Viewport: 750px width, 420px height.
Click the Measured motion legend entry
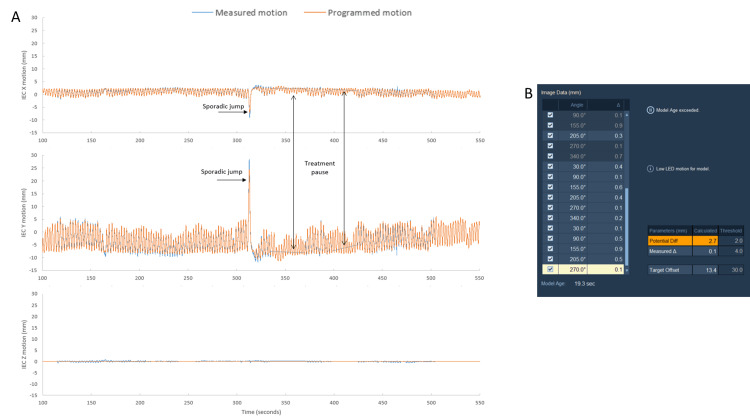(240, 13)
